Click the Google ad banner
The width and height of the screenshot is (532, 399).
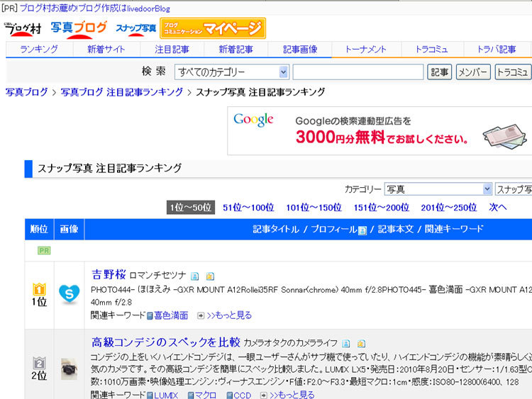coord(379,131)
